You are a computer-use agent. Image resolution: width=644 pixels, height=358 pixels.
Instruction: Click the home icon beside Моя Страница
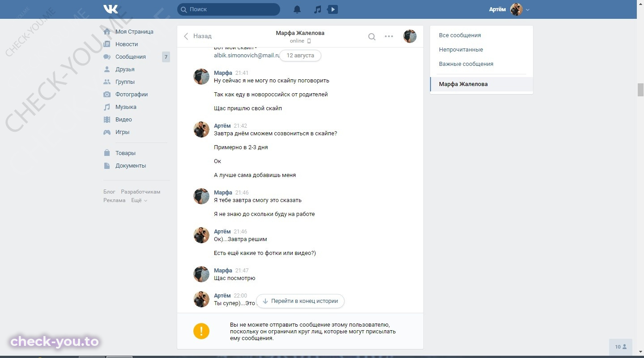click(107, 32)
